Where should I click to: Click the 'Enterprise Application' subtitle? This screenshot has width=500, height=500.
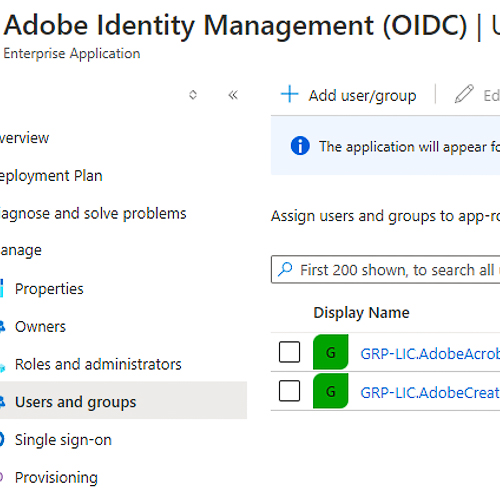pyautogui.click(x=72, y=54)
